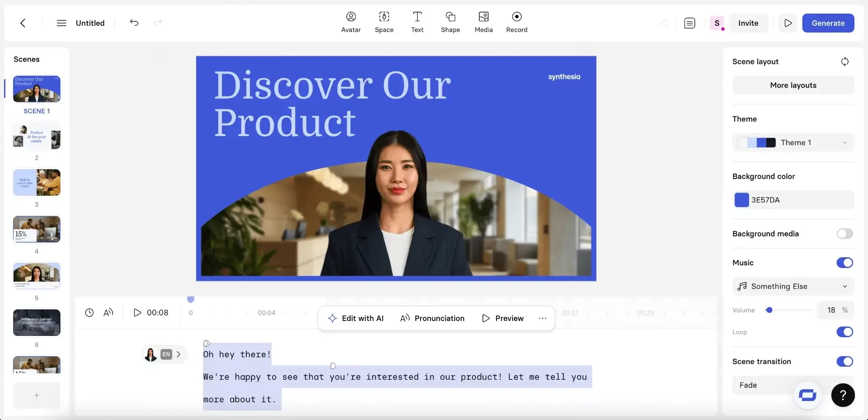The image size is (868, 420).
Task: Adjust the music Volume slider
Action: [x=789, y=310]
